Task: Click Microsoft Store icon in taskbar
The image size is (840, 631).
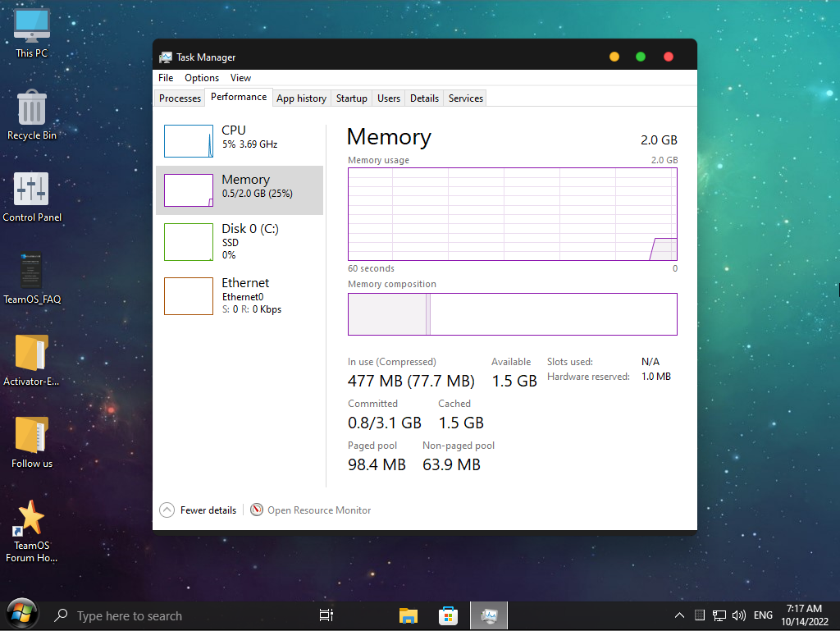Action: coord(448,615)
